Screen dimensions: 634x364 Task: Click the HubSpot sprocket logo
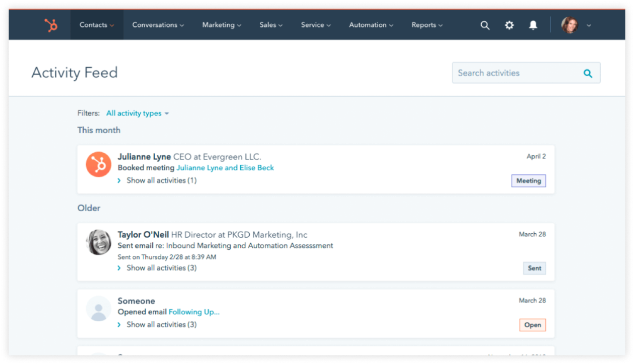[51, 25]
